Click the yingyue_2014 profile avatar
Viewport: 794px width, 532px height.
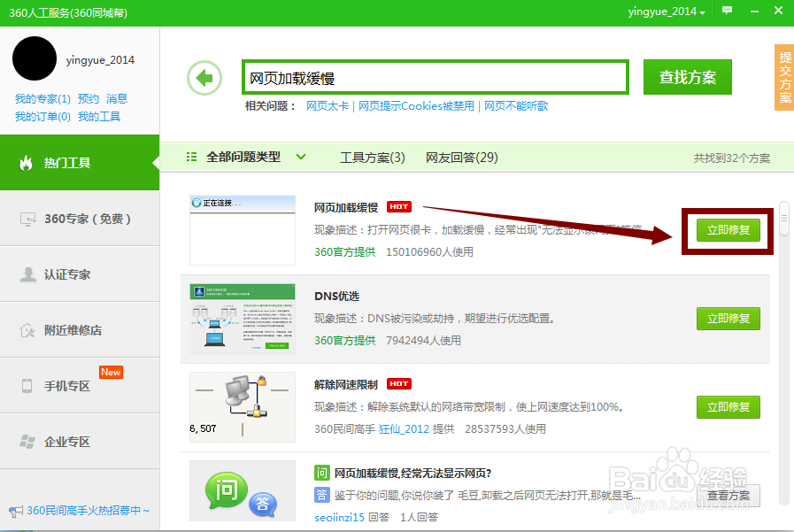35,58
